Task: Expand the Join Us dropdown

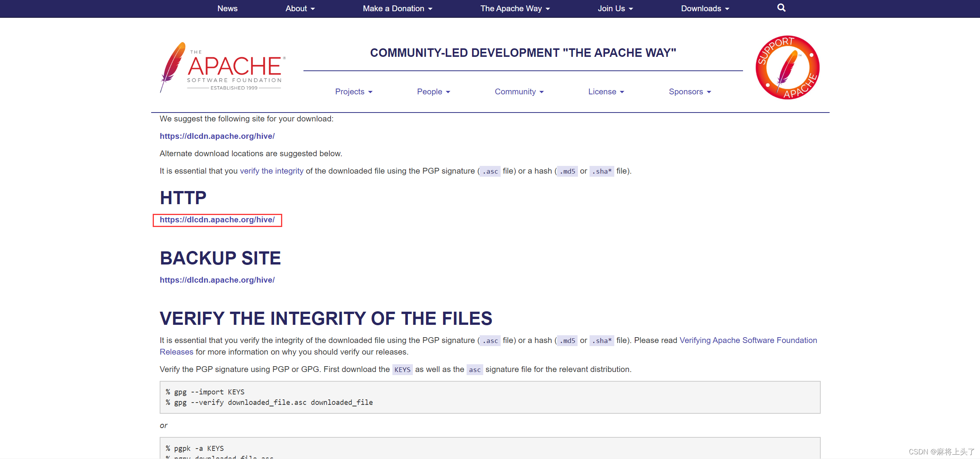Action: pyautogui.click(x=615, y=9)
